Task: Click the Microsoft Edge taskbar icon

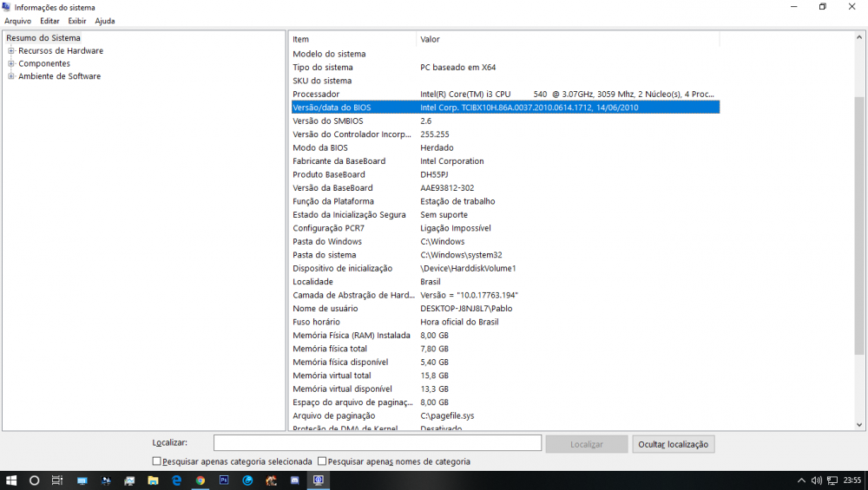Action: [176, 480]
